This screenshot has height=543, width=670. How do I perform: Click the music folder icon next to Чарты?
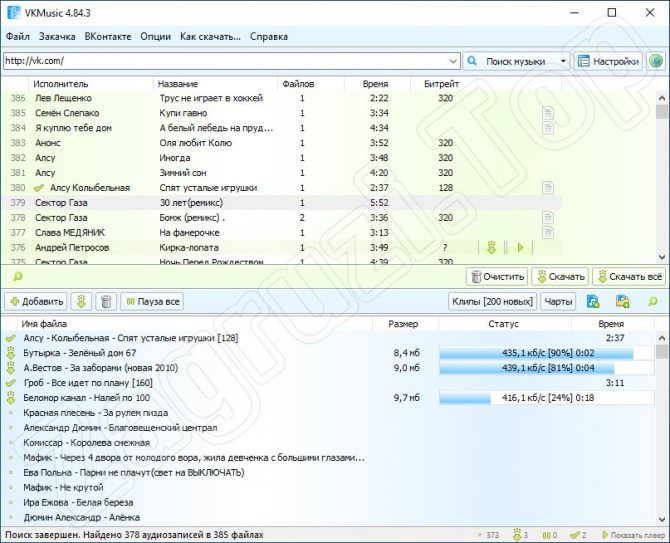[593, 302]
